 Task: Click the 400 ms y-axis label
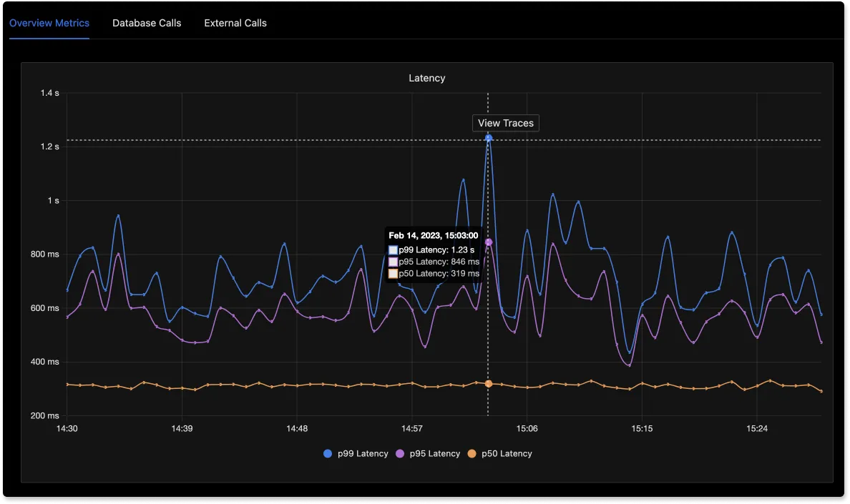coord(45,362)
